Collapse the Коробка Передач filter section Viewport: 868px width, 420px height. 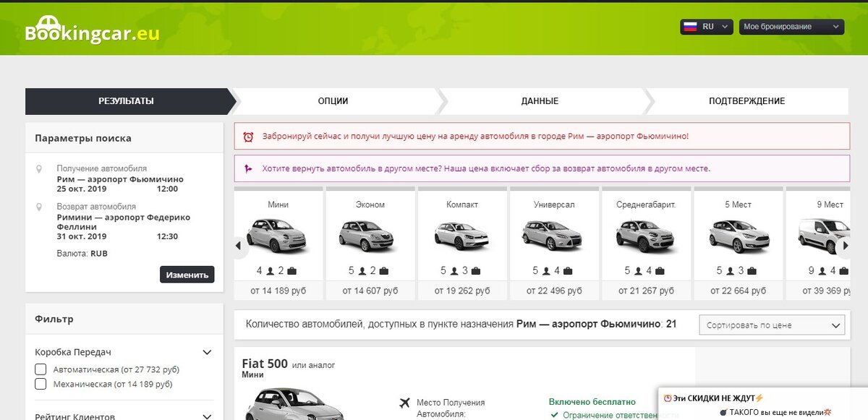click(x=207, y=352)
